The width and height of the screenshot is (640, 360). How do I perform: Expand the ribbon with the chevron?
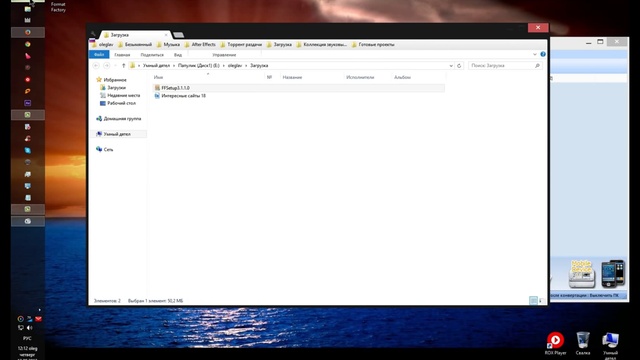[535, 54]
